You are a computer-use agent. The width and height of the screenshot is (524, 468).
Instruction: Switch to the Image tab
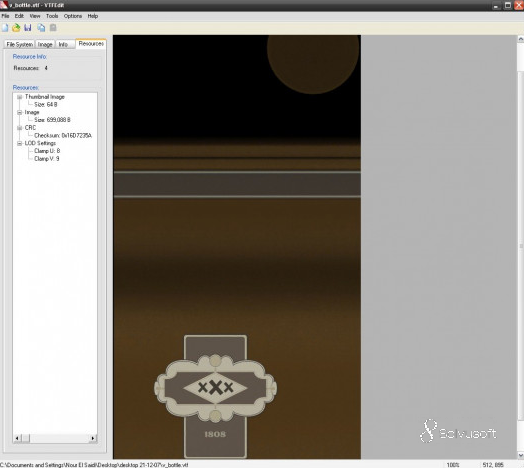click(x=45, y=44)
